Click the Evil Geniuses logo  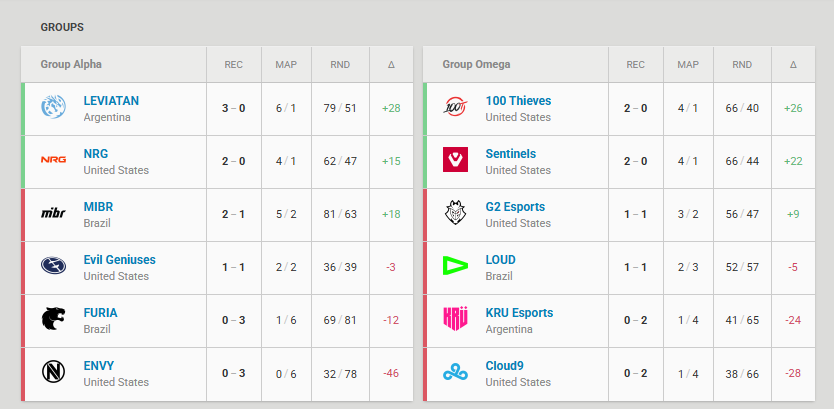(x=54, y=265)
